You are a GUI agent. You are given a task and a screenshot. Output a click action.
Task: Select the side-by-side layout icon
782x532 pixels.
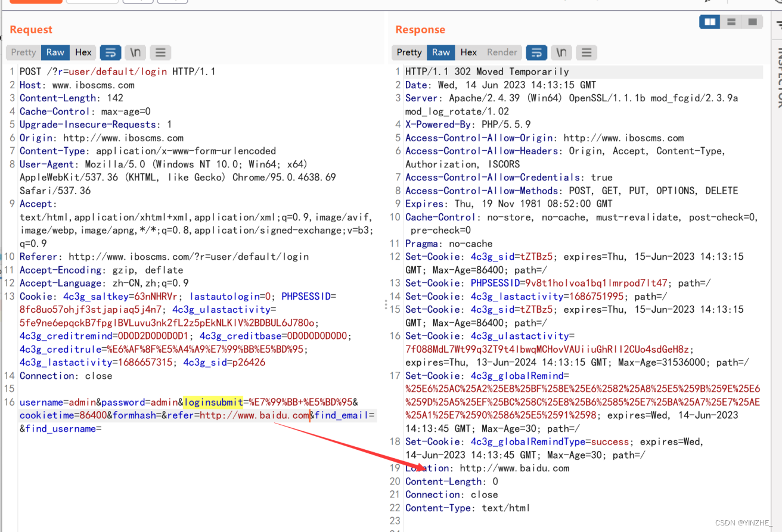[710, 22]
